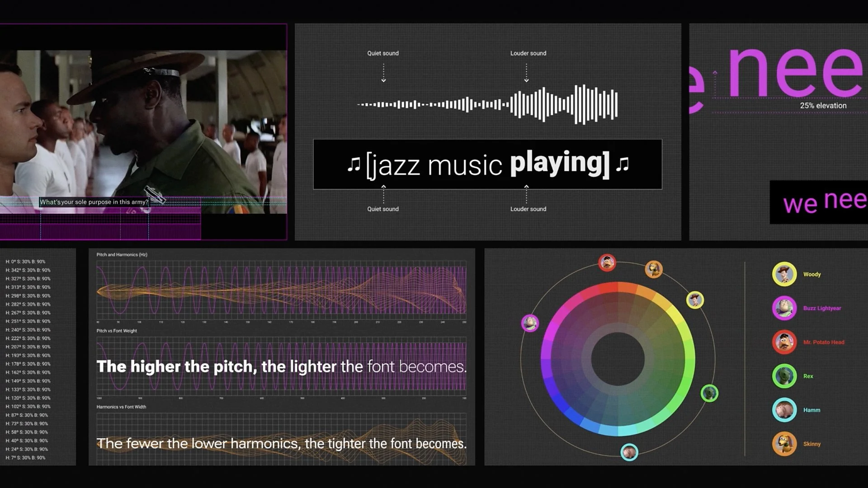
Task: Select the Rex name label in legend
Action: pos(808,376)
